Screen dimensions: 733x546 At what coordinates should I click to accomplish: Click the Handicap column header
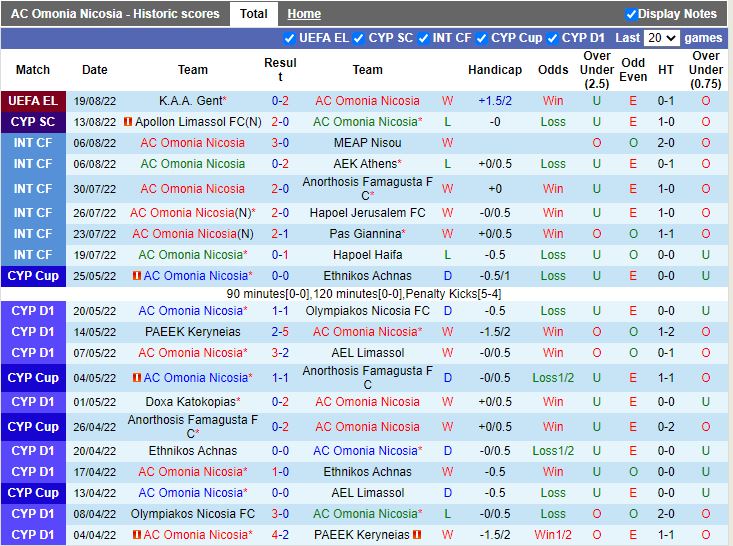pyautogui.click(x=494, y=70)
